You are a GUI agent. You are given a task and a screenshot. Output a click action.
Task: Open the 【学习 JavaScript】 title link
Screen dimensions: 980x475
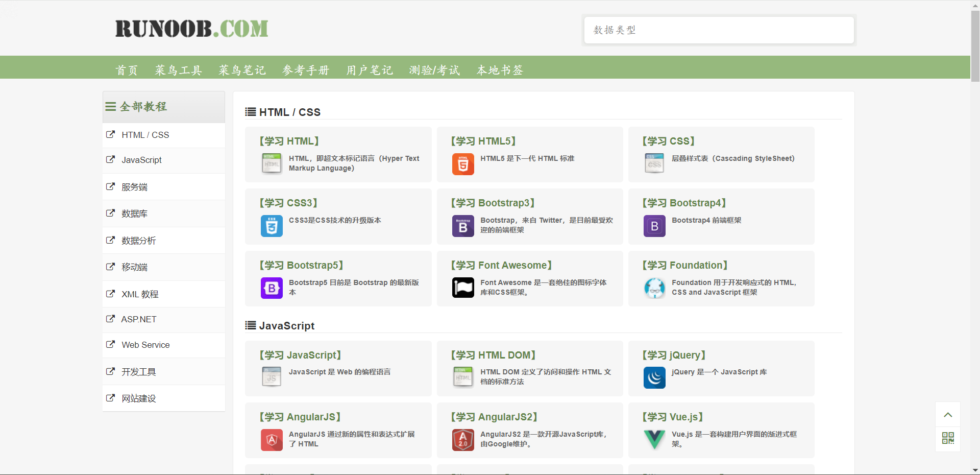tap(301, 355)
